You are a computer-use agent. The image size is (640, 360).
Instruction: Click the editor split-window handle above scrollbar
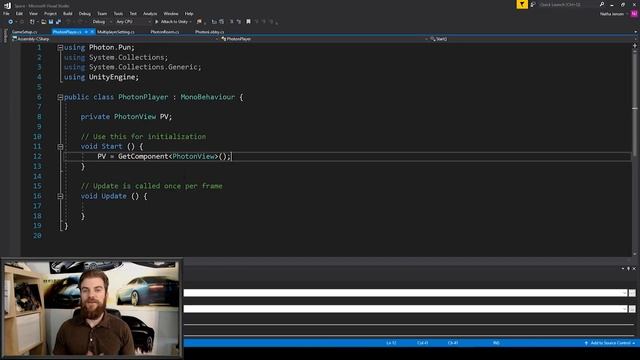(635, 46)
